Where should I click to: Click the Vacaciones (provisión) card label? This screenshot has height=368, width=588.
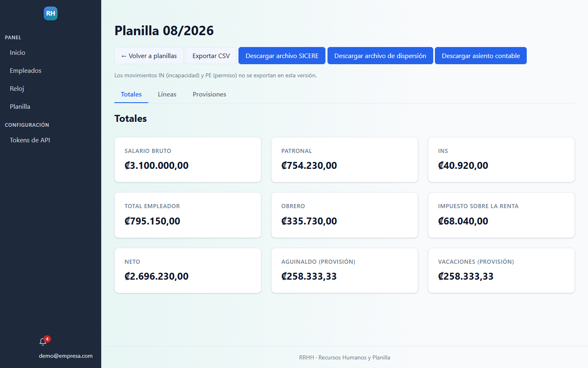476,262
